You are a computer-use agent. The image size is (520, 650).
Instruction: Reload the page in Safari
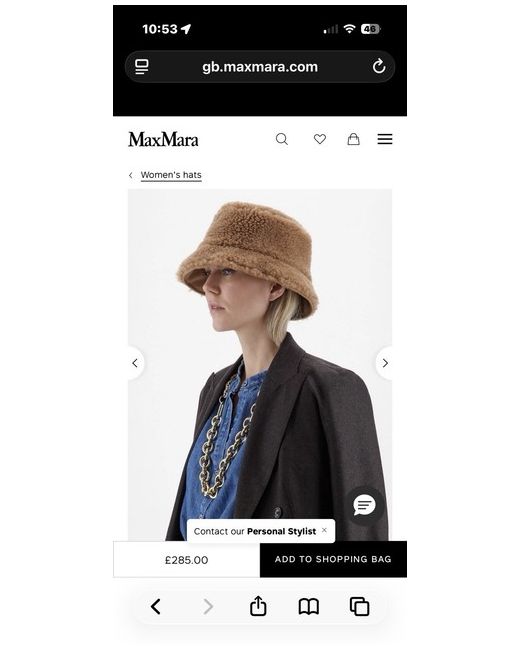click(379, 66)
